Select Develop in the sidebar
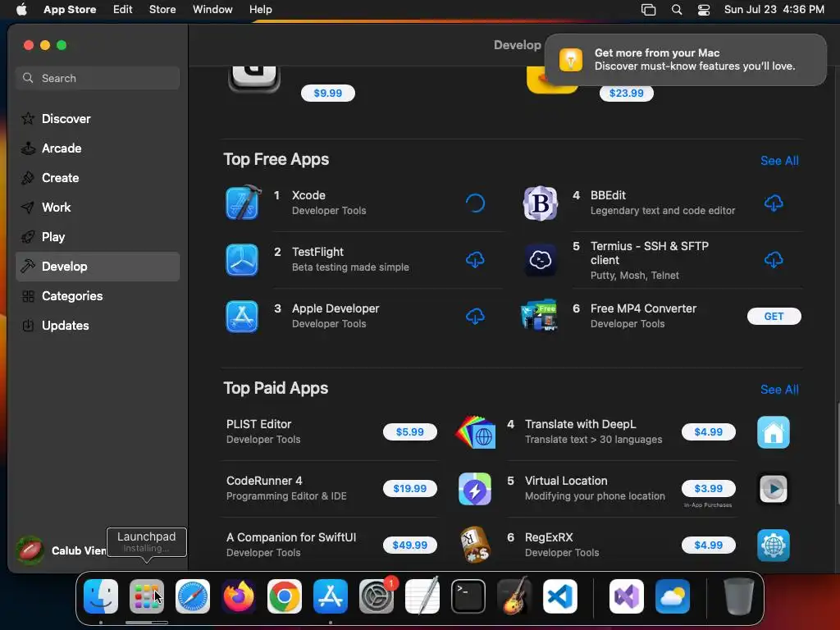The image size is (840, 630). click(x=98, y=267)
